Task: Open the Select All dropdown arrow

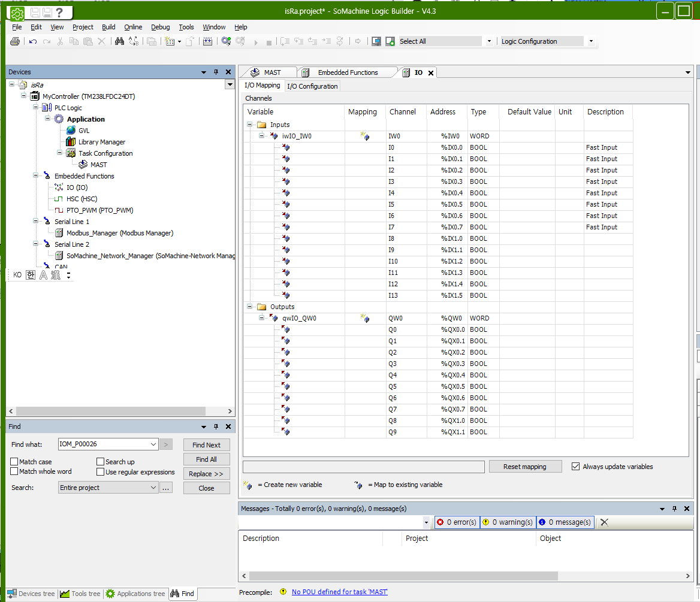Action: click(489, 41)
